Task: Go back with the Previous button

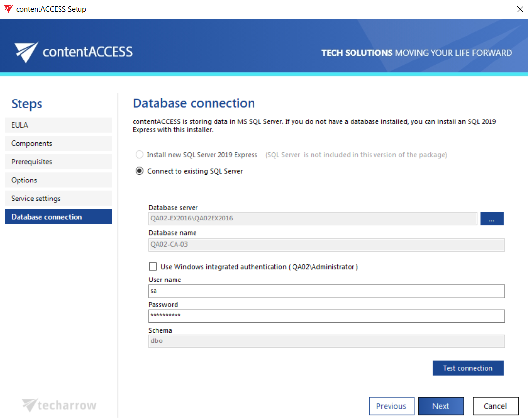Action: (391, 406)
